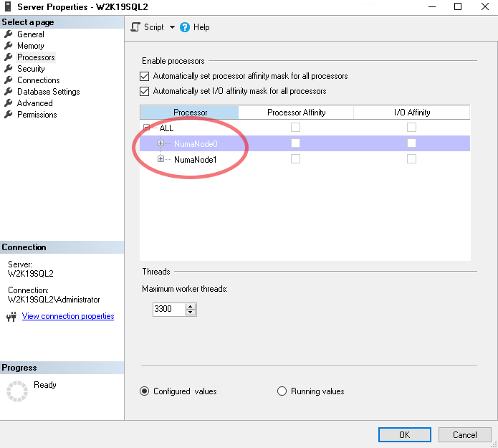This screenshot has width=498, height=448.
Task: Open the General page
Action: pyautogui.click(x=31, y=34)
